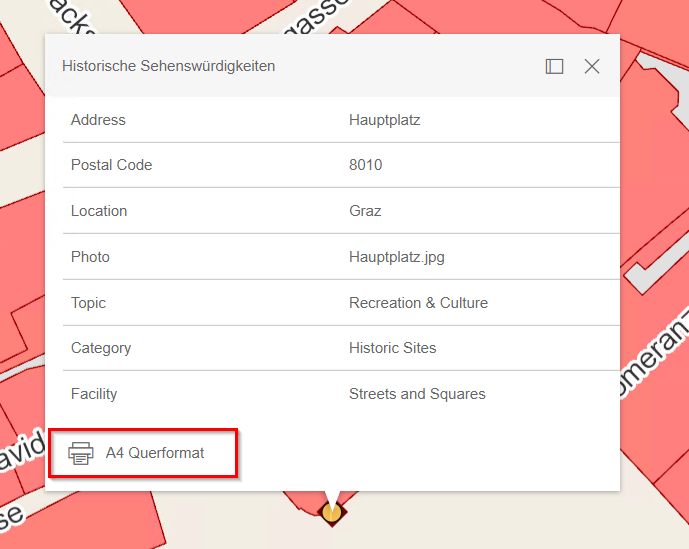Viewport: 689px width, 549px height.
Task: Dock the popup using the panel icon
Action: click(554, 66)
